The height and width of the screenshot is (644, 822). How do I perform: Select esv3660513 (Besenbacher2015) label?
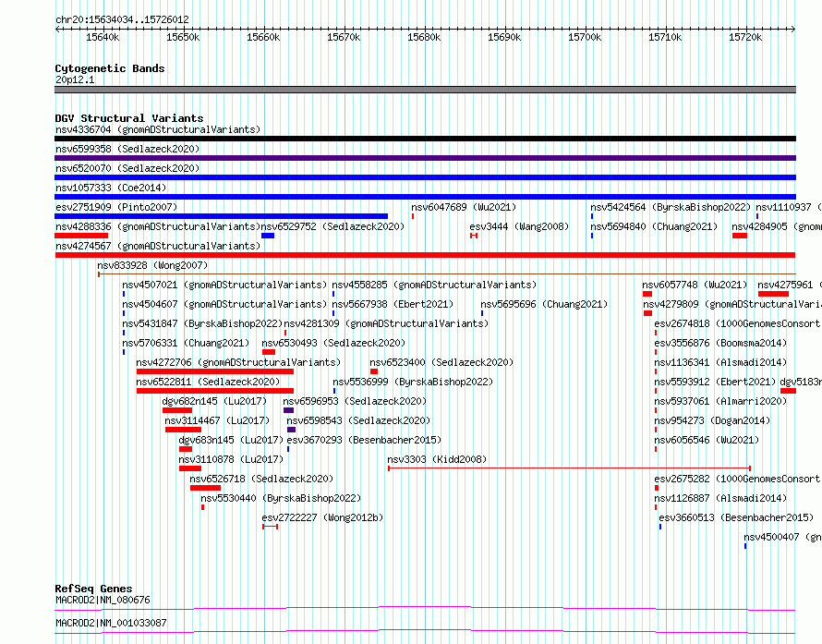(x=736, y=517)
